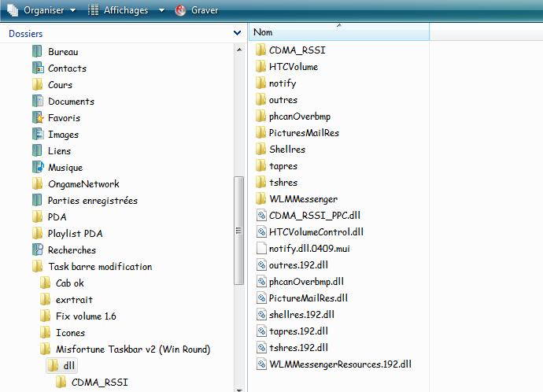543x392 pixels.
Task: Open the Fix volume 1.6 subfolder
Action: [78, 316]
